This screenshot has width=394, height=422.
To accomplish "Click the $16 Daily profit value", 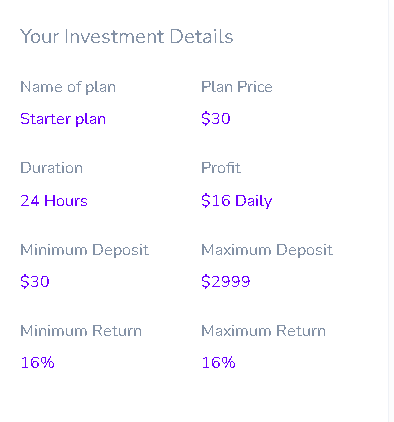I will point(237,201).
